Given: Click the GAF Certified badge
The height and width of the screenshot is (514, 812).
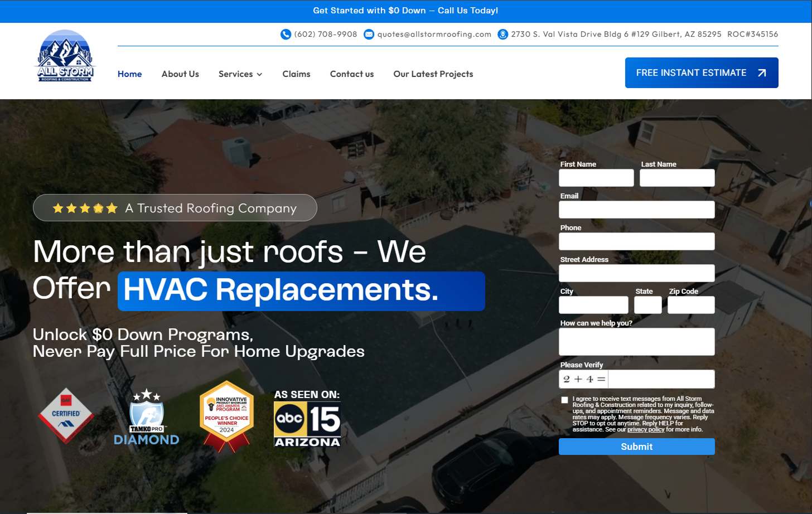Looking at the screenshot, I should 66,416.
